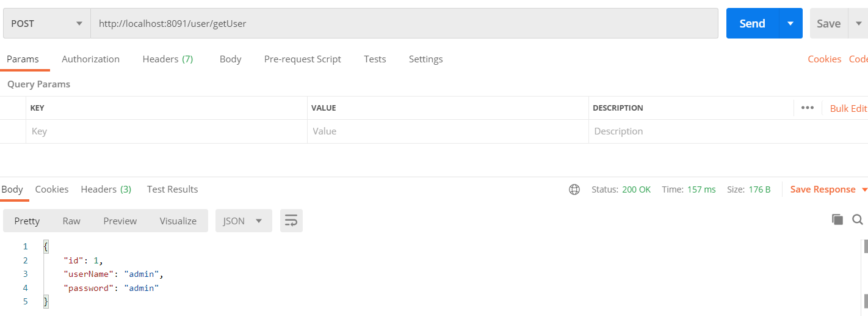Click the Key query param field

click(166, 131)
